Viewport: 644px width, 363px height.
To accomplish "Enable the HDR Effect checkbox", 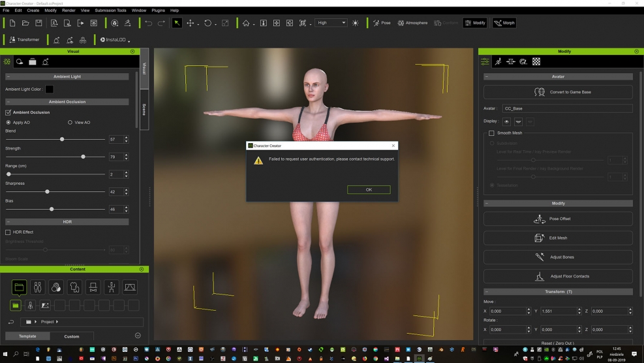I will (x=8, y=232).
